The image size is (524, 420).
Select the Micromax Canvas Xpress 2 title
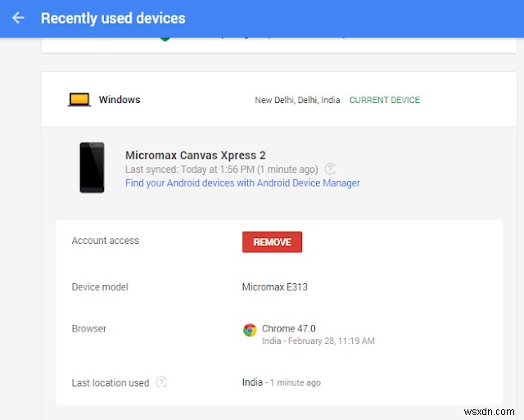coord(195,155)
